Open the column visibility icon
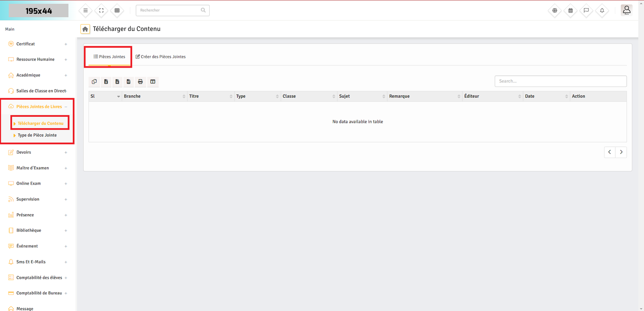Image resolution: width=644 pixels, height=311 pixels. pos(153,82)
